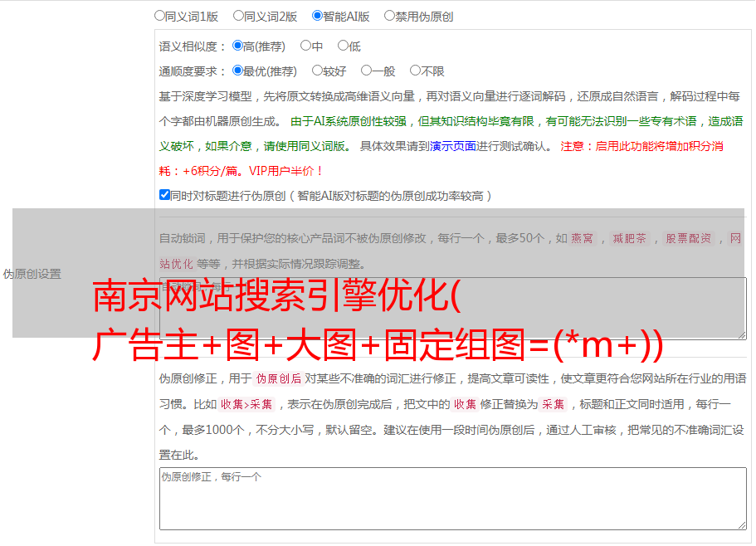Set 通顺度要求 to 一般

(366, 71)
